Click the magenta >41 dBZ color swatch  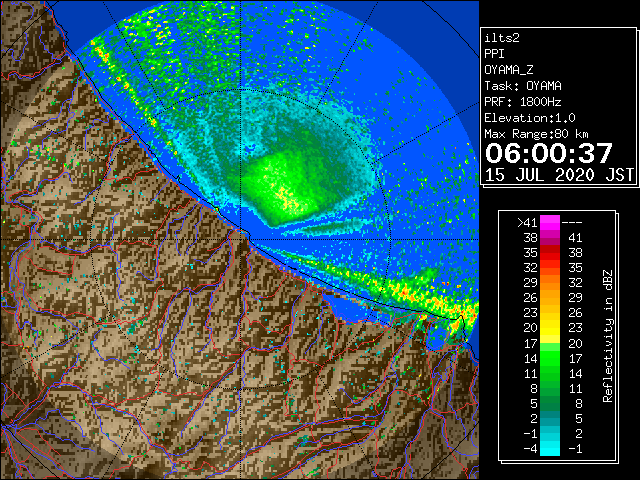click(x=550, y=222)
